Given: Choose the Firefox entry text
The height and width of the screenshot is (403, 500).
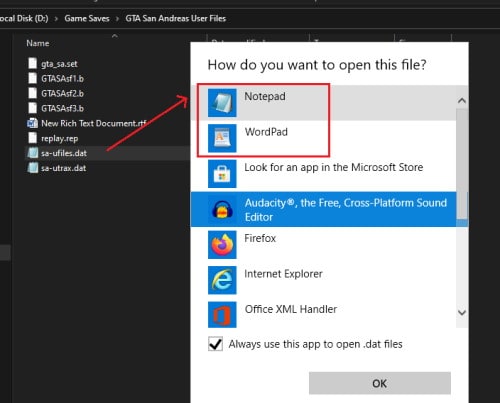Looking at the screenshot, I should pyautogui.click(x=260, y=238).
